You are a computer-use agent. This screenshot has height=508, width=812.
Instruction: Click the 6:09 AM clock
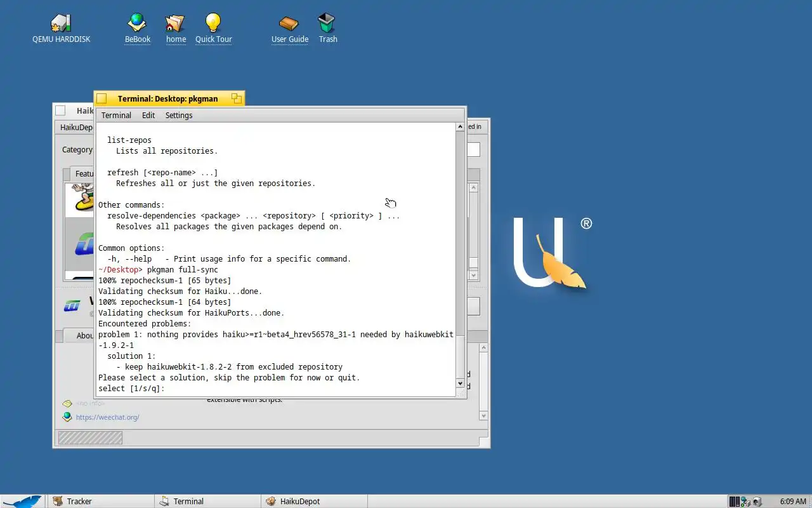click(x=793, y=501)
